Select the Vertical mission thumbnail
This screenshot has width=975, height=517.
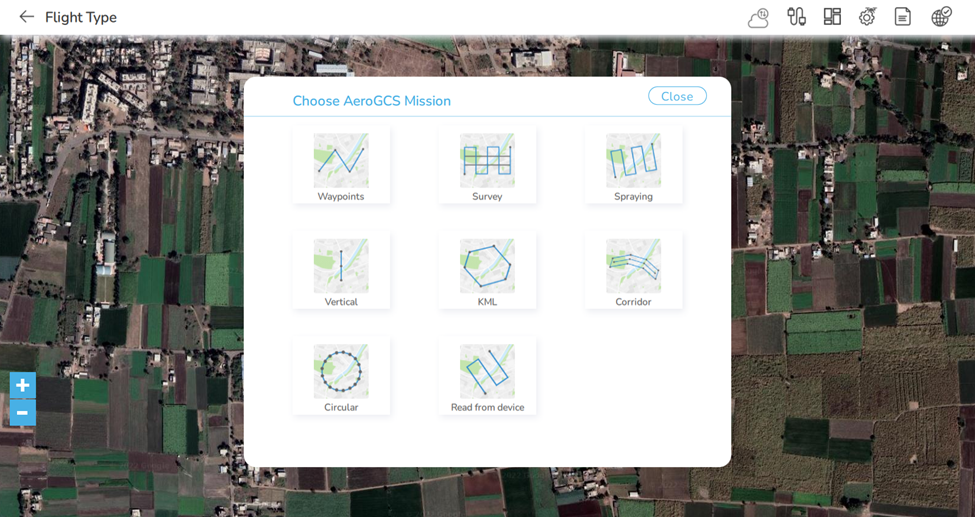[341, 266]
